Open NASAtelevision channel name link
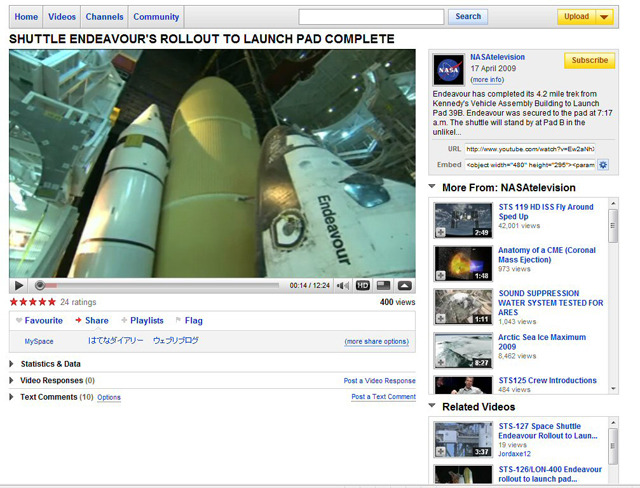640x488 pixels. 498,57
